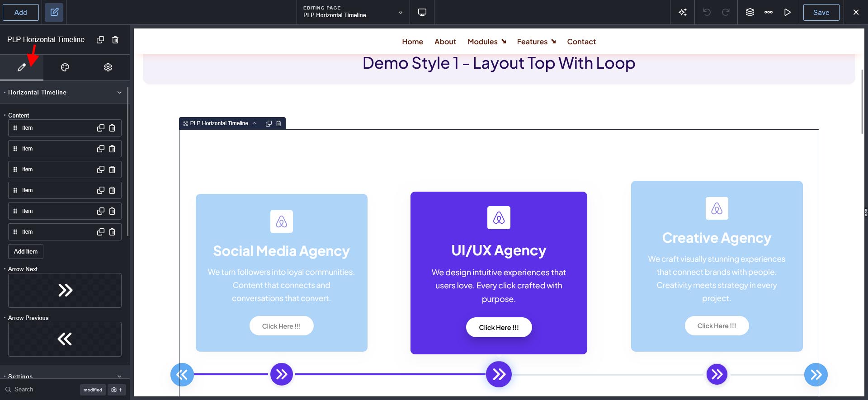Click Social Media Agency 'Click Here !!!' button
The image size is (868, 400).
click(281, 326)
